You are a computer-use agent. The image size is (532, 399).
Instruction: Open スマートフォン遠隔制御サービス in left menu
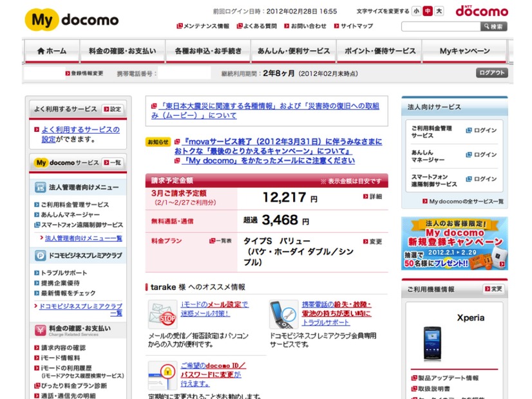(79, 225)
